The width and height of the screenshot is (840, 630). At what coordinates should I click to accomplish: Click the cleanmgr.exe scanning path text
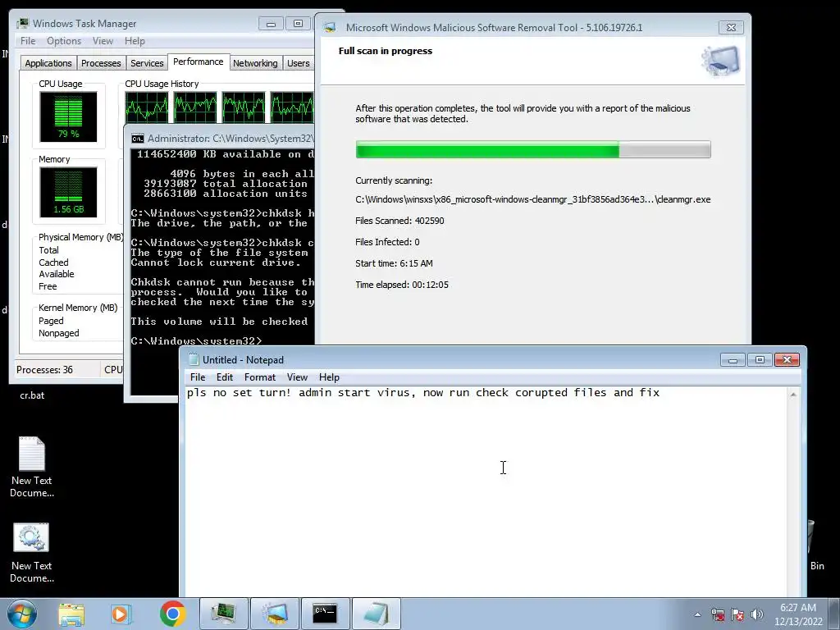pyautogui.click(x=533, y=199)
